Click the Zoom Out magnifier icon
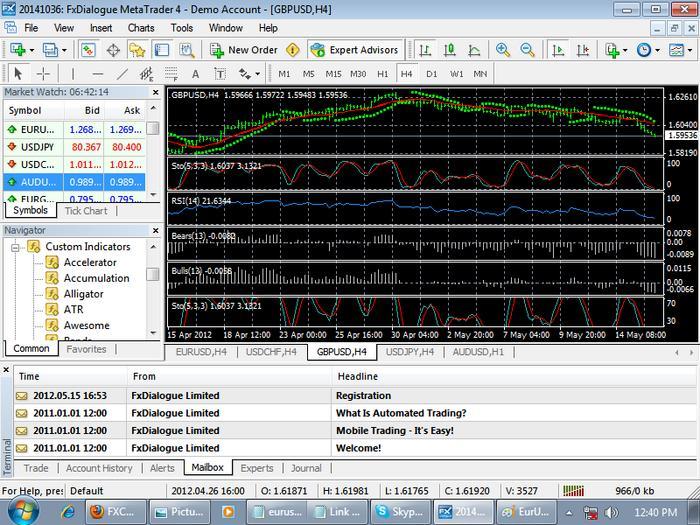 click(527, 50)
